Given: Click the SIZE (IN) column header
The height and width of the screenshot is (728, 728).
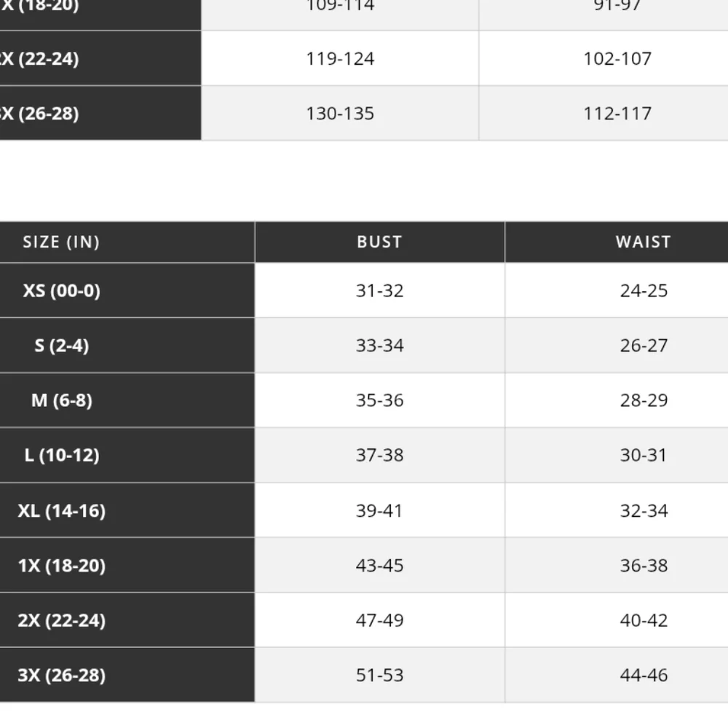Looking at the screenshot, I should point(61,242).
